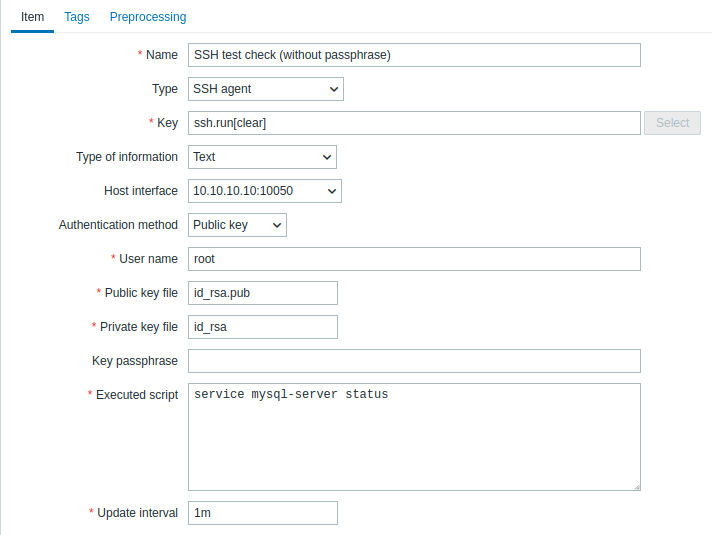Select the Item tab

[x=32, y=17]
